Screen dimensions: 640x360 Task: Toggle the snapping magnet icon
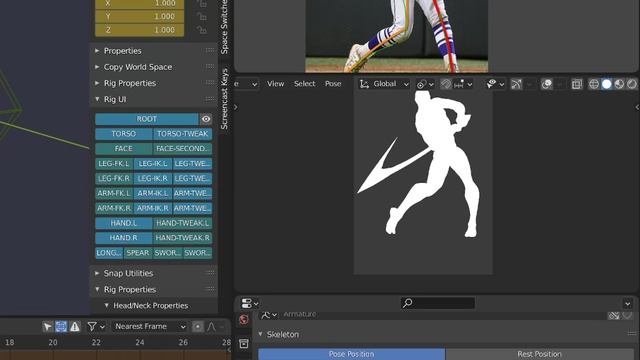pyautogui.click(x=446, y=84)
